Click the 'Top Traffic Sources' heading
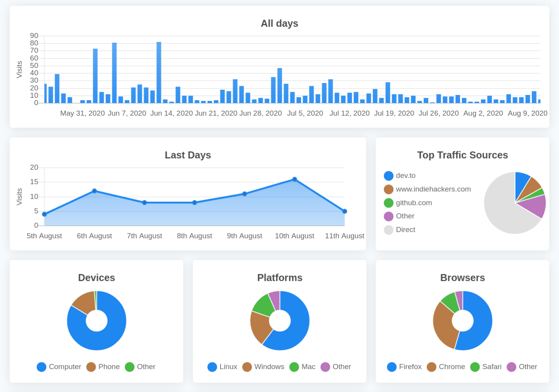This screenshot has height=392, width=559. (x=463, y=155)
